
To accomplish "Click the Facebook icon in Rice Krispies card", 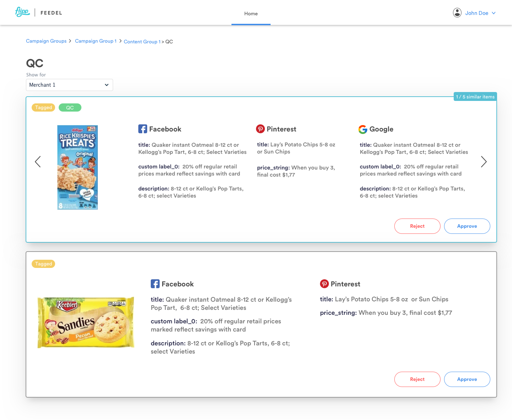I will click(x=143, y=129).
